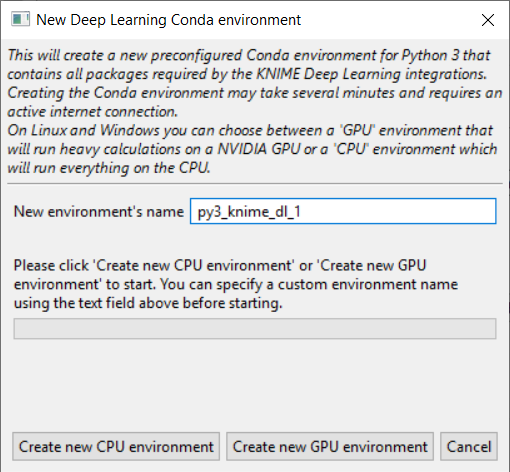Close the New Deep Learning Conda dialog
This screenshot has height=472, width=510.
click(488, 20)
